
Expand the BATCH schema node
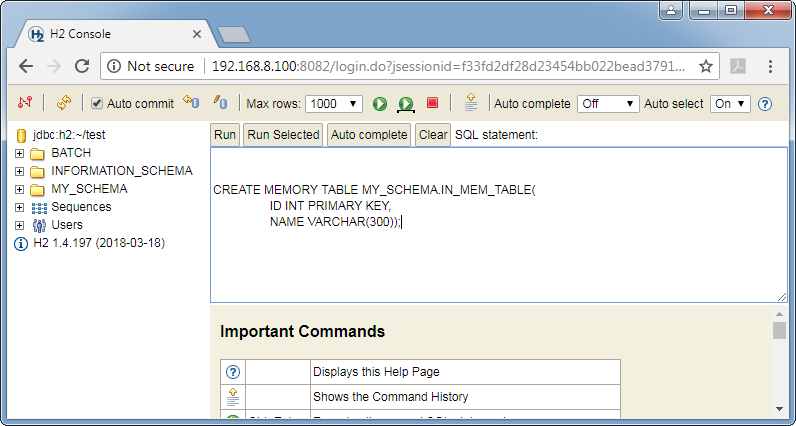(20, 153)
